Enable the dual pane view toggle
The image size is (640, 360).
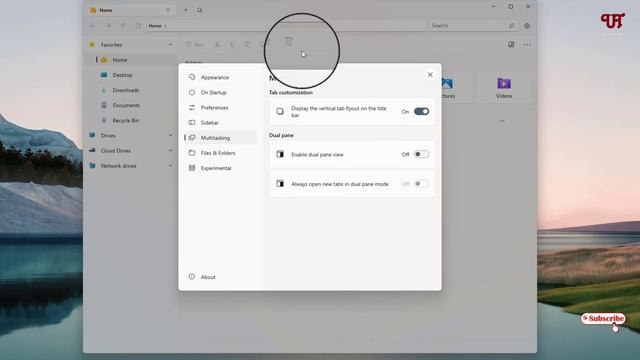[421, 154]
